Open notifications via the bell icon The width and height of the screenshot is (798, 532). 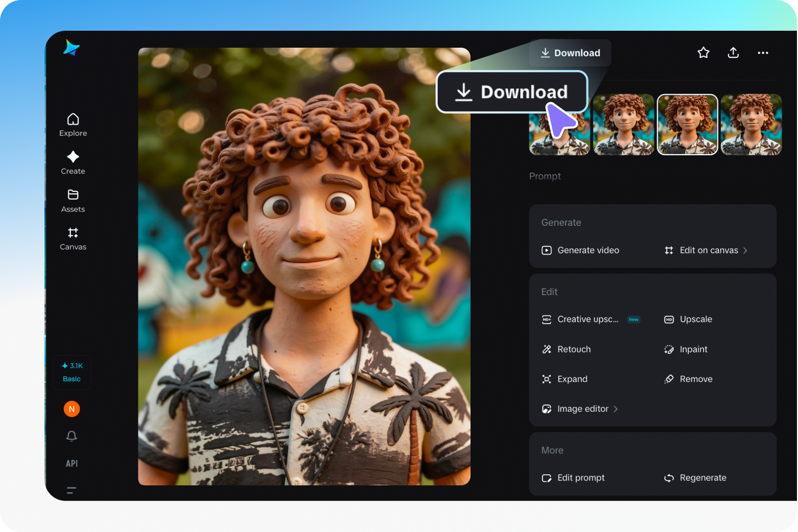[72, 436]
